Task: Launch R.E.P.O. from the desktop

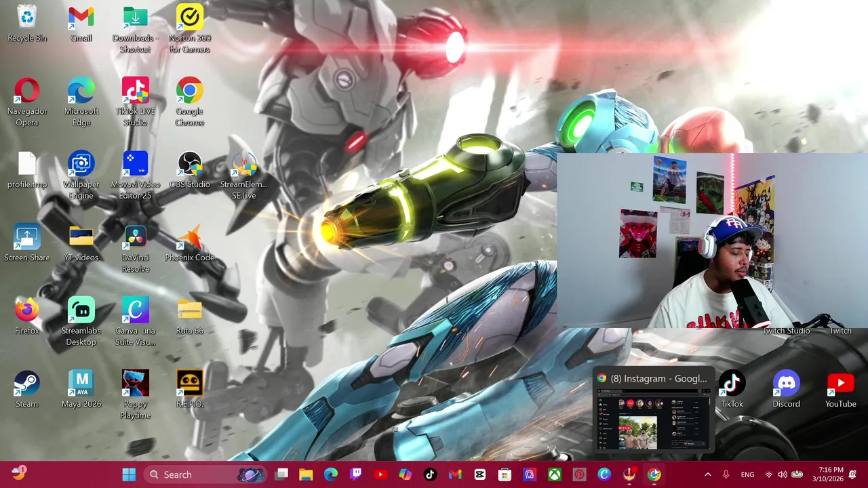Action: [190, 390]
